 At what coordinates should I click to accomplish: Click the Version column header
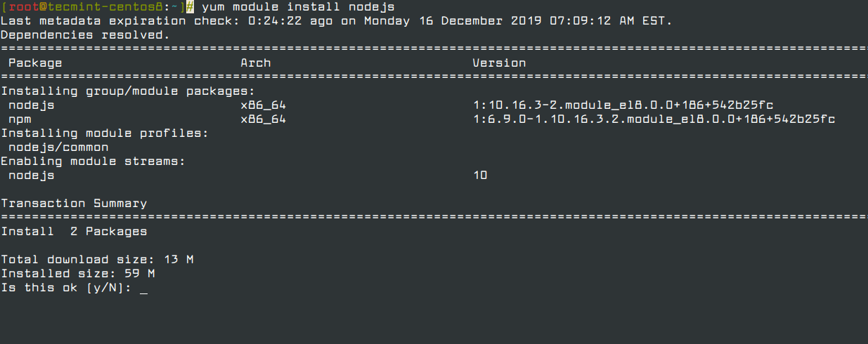click(x=499, y=63)
